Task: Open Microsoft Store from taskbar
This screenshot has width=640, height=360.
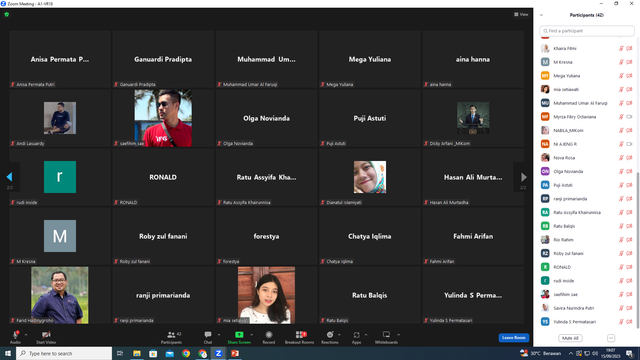Action: 153,353
